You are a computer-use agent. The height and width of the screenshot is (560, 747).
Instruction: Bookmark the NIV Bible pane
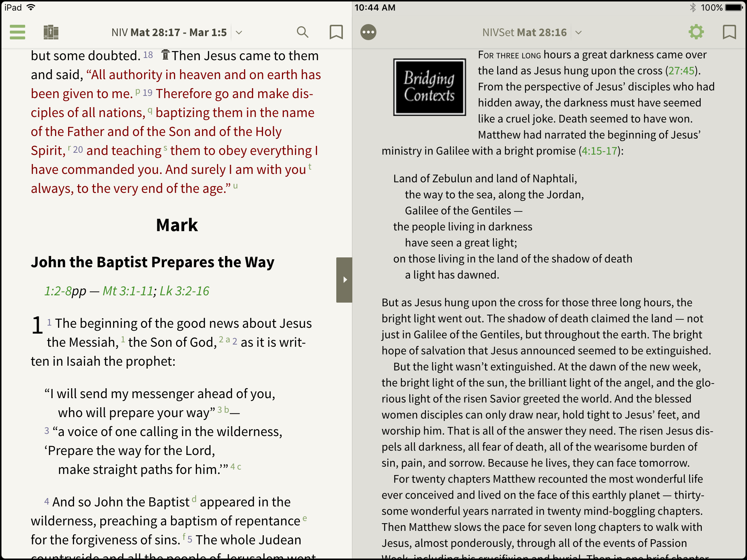coord(336,32)
